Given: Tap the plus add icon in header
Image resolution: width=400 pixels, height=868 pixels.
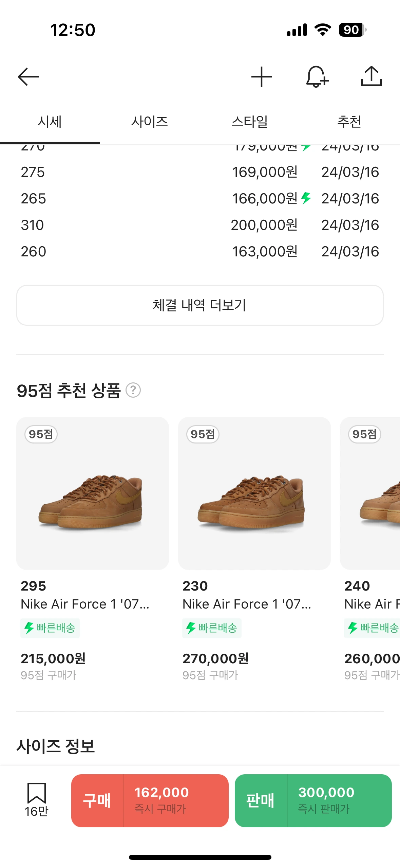Looking at the screenshot, I should coord(261,77).
